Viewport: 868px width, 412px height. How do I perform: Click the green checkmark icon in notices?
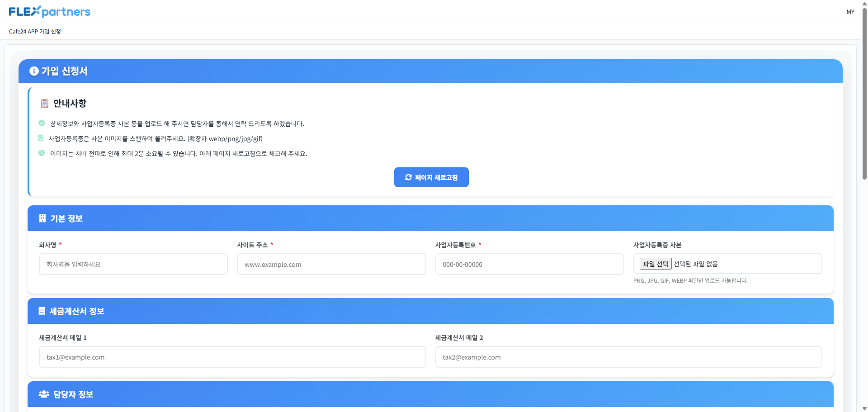[42, 123]
